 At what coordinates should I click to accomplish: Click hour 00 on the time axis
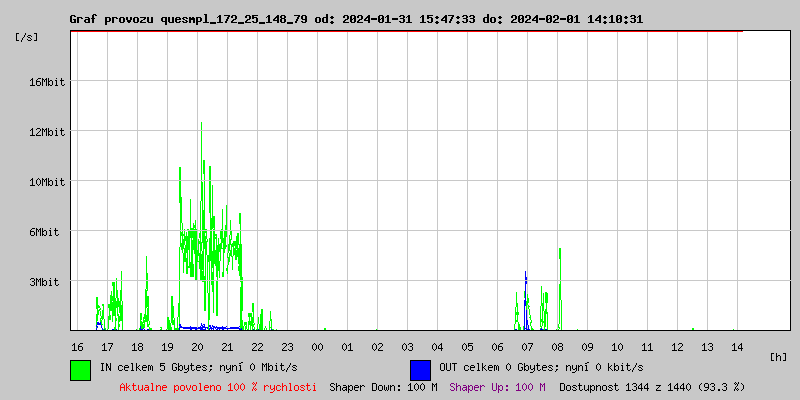317,347
